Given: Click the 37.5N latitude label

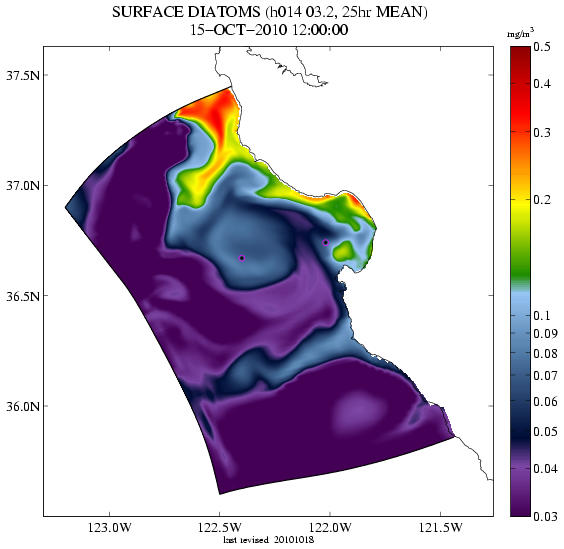Looking at the screenshot, I should pyautogui.click(x=23, y=76).
